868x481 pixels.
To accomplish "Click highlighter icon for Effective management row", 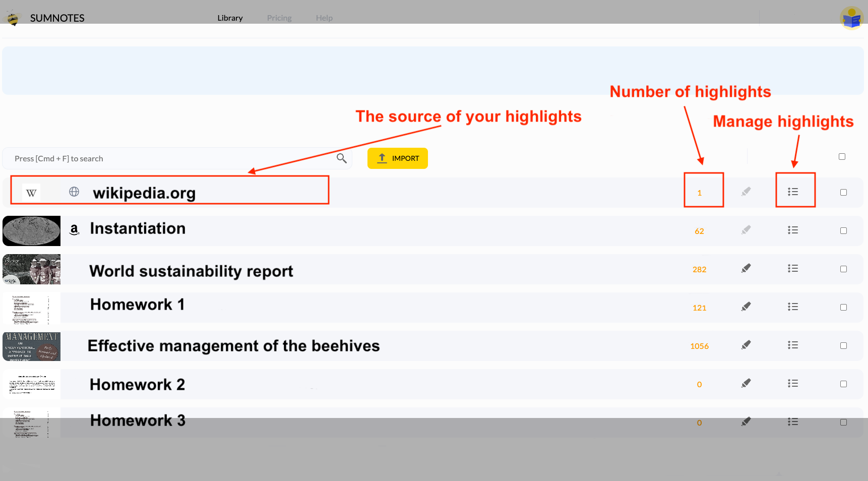I will pyautogui.click(x=746, y=345).
